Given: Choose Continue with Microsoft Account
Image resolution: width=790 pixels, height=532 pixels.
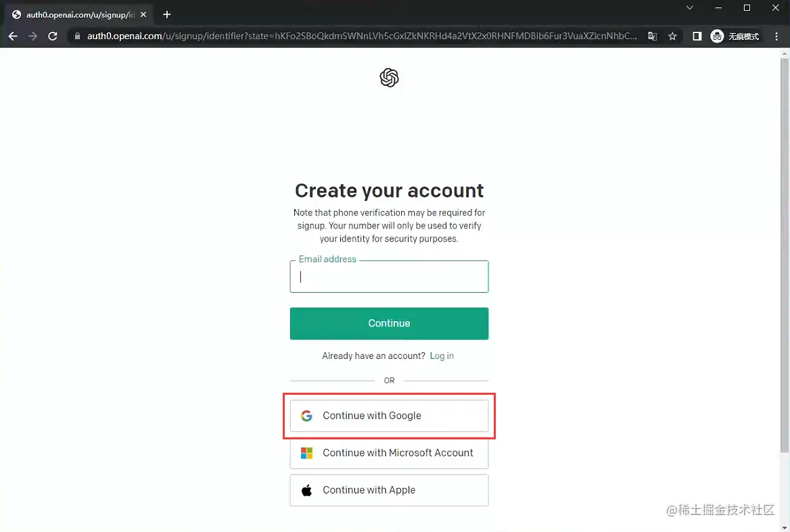Looking at the screenshot, I should [x=389, y=453].
